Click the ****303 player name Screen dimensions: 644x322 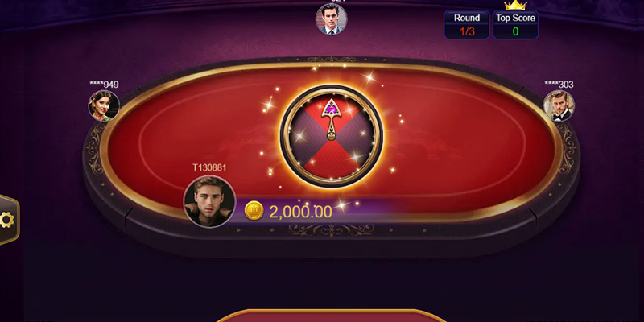point(559,85)
